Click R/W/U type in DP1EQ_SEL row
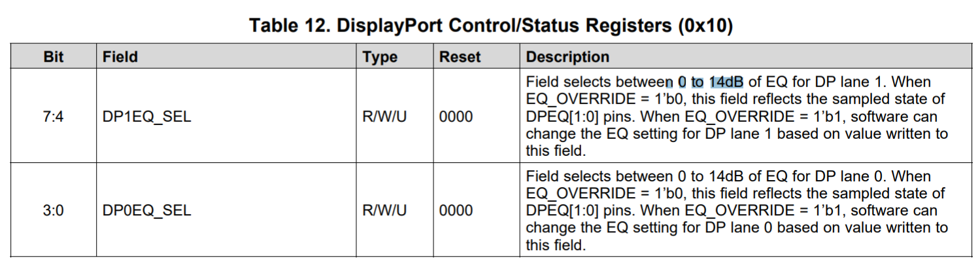Screen dimensions: 980x275 384,117
